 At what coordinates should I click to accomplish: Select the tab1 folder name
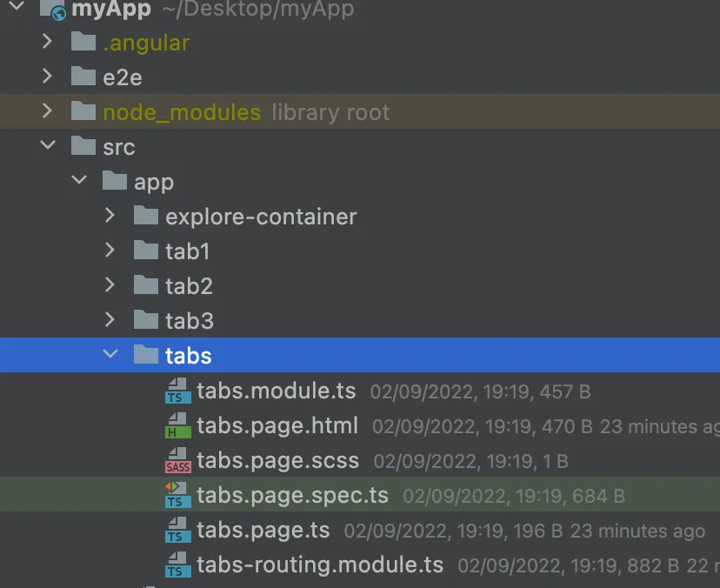(x=187, y=251)
